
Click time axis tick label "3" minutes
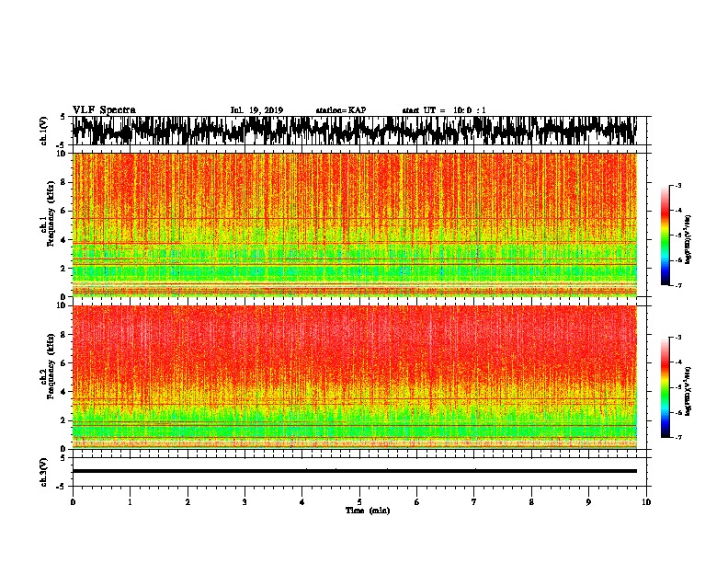245,501
